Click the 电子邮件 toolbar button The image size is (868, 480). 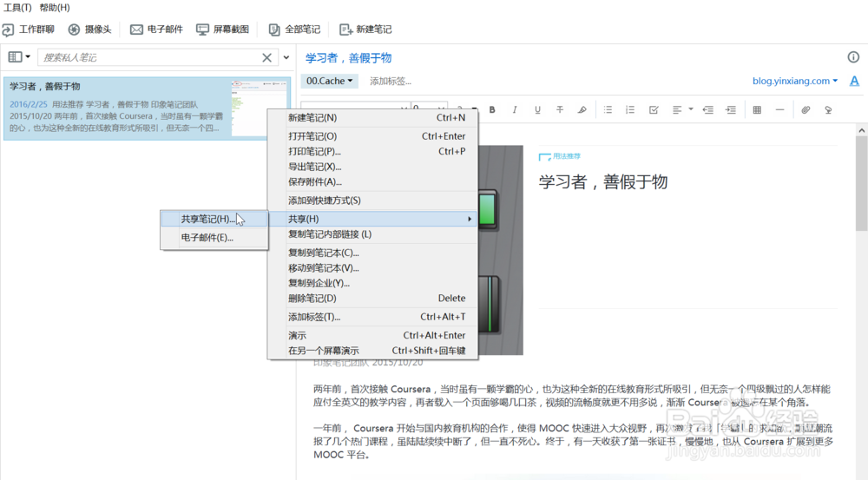(x=156, y=30)
